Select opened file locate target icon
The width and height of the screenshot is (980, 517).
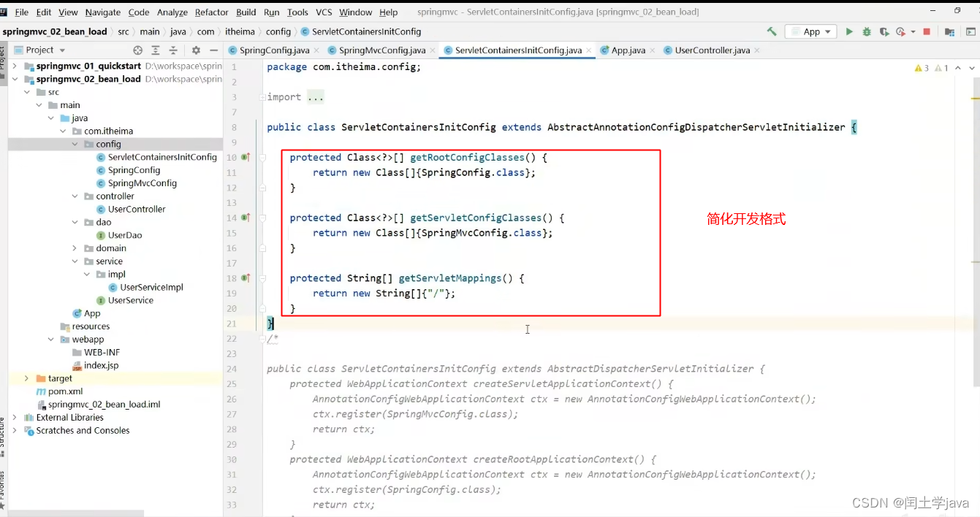point(137,50)
